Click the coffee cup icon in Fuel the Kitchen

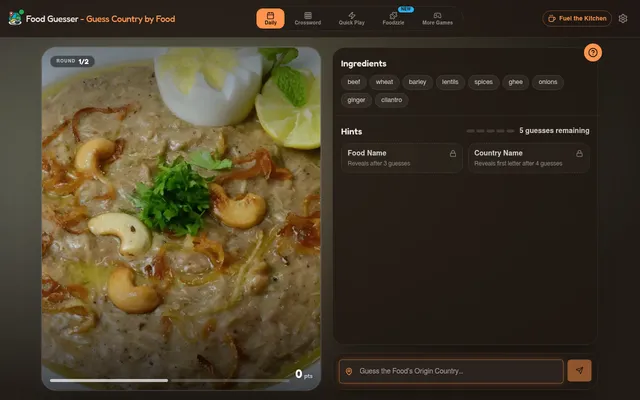[x=551, y=18]
